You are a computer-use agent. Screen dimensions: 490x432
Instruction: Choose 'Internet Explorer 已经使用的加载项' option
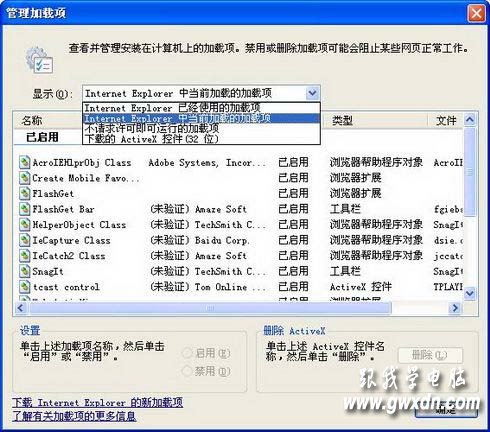tap(201, 108)
